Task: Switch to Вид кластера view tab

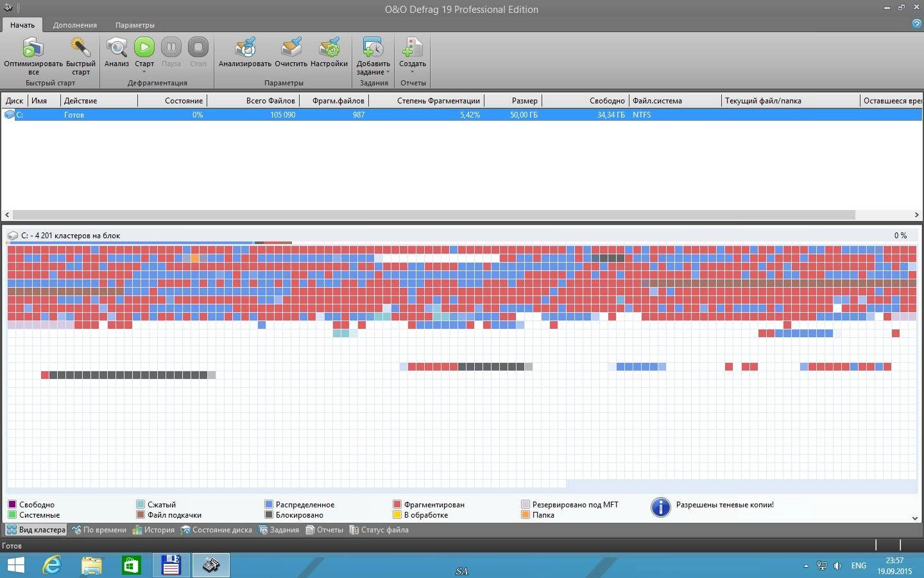Action: (x=36, y=530)
